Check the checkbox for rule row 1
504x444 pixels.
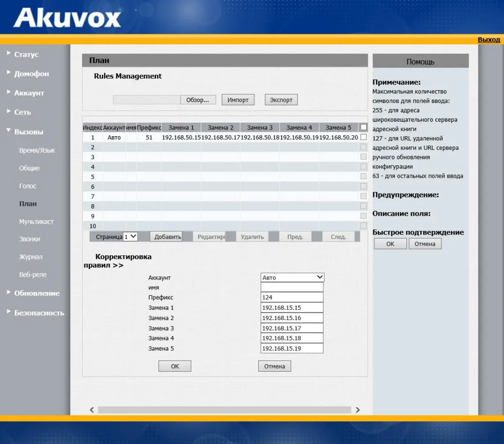(x=363, y=137)
